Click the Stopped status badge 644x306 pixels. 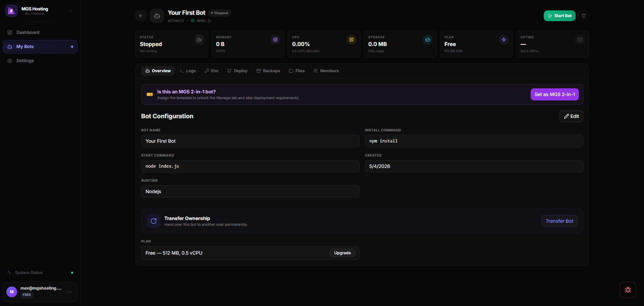coord(219,13)
